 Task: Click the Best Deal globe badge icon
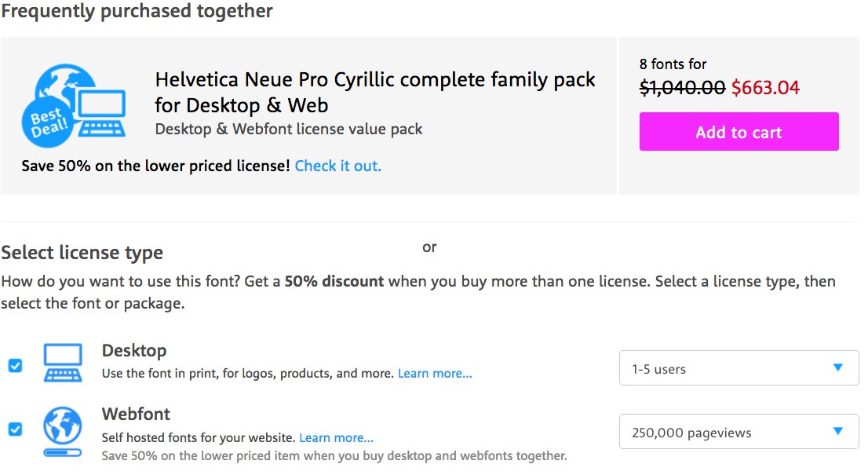pos(49,122)
